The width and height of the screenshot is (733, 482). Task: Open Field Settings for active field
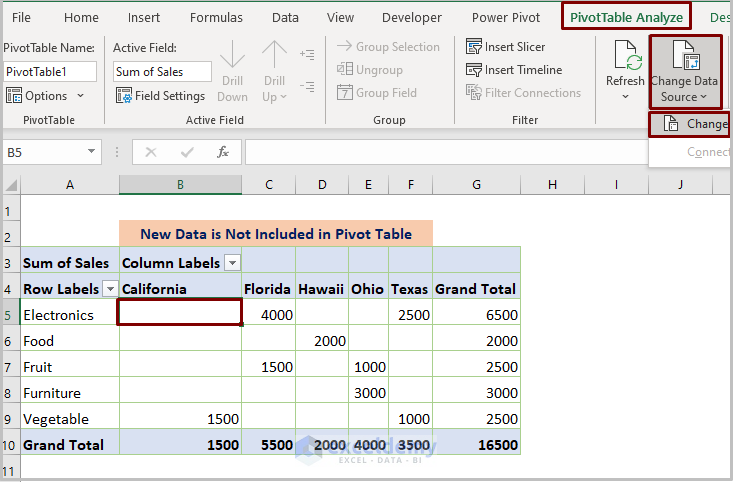coord(160,96)
